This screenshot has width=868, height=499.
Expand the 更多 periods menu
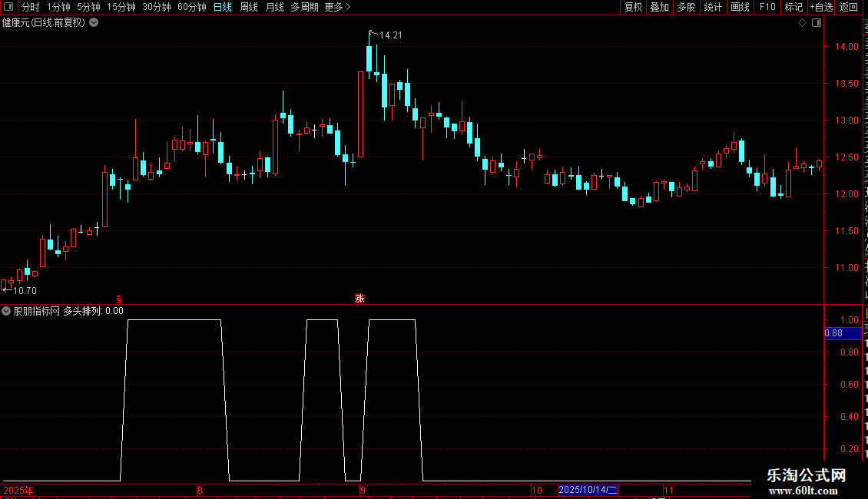coord(338,7)
